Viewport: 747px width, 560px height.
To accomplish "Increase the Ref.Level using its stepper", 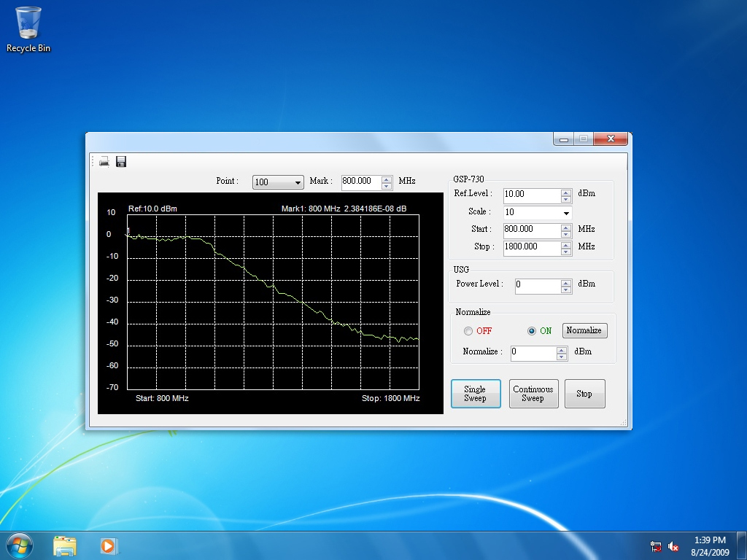I will click(565, 191).
